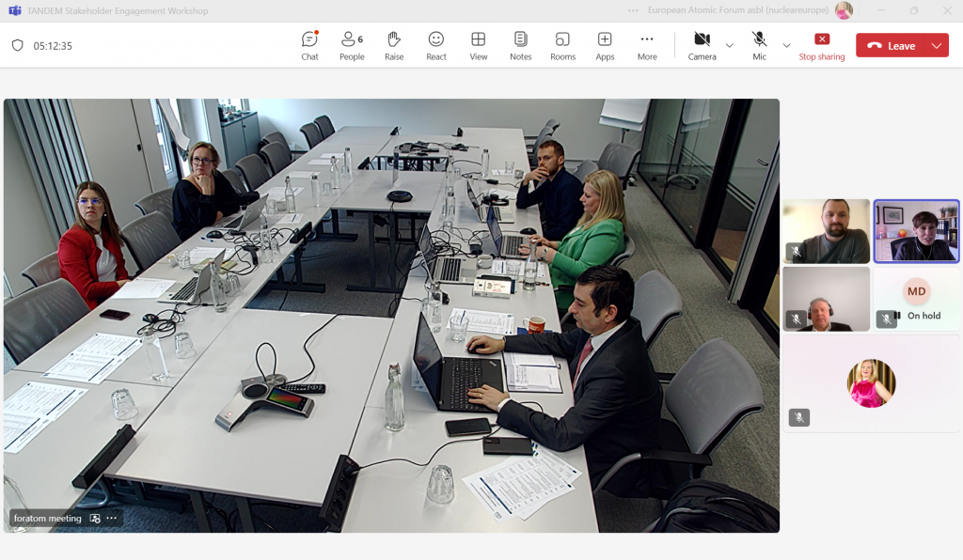Turn on the Camera
Viewport: 963px width, 560px height.
click(x=702, y=46)
